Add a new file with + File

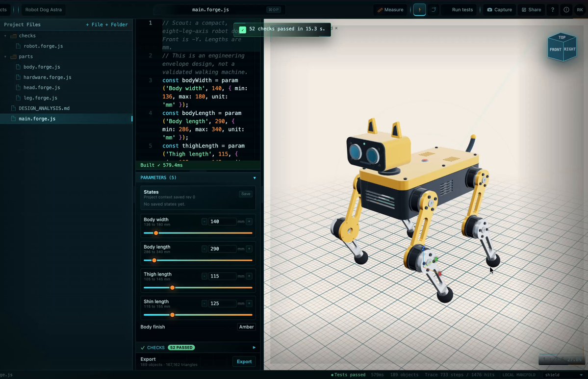[95, 25]
